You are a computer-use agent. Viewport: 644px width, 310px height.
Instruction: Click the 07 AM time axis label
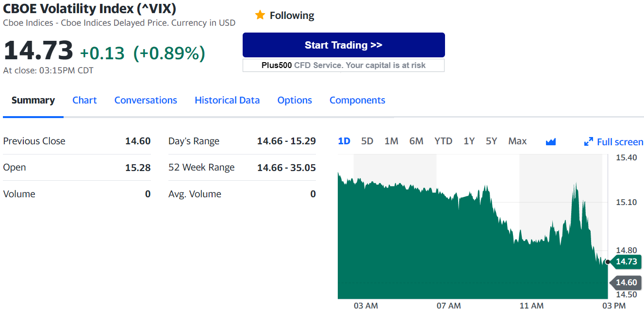coord(448,306)
